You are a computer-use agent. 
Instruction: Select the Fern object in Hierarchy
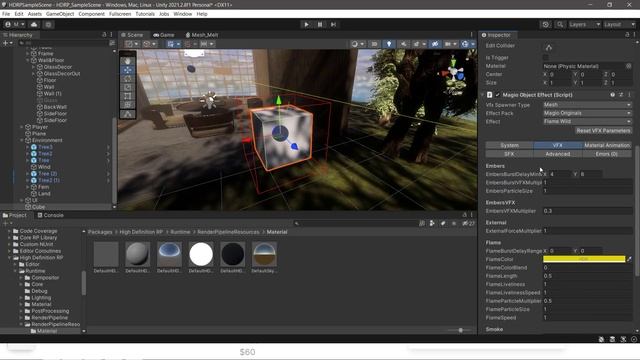pyautogui.click(x=43, y=187)
